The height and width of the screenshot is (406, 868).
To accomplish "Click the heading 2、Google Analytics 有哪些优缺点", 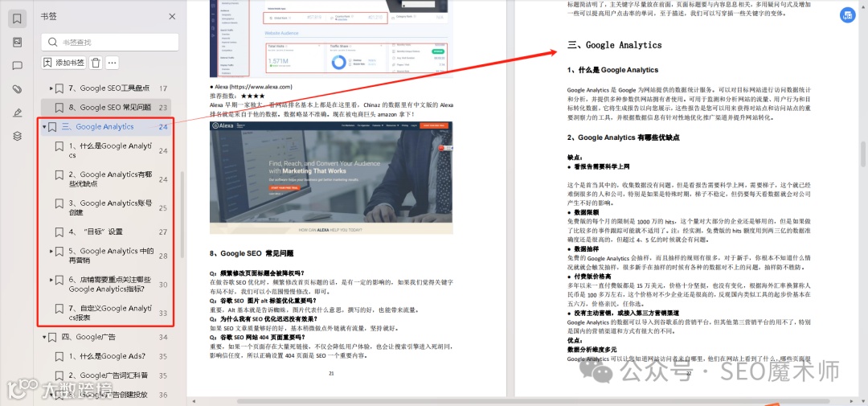I will click(x=624, y=137).
